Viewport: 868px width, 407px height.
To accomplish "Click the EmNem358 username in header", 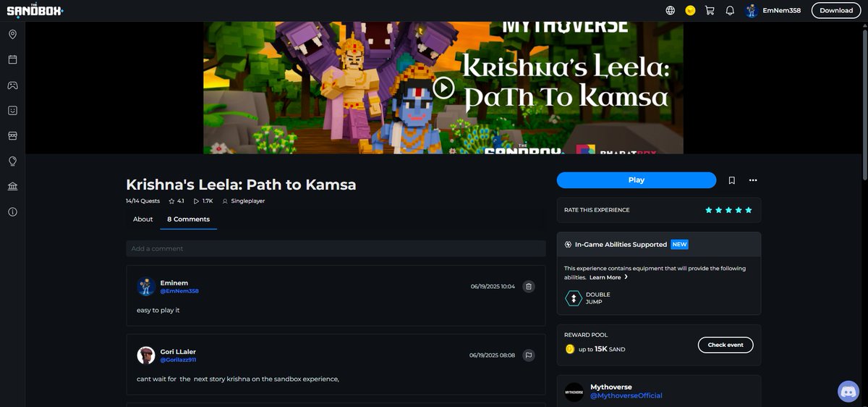I will (x=782, y=10).
